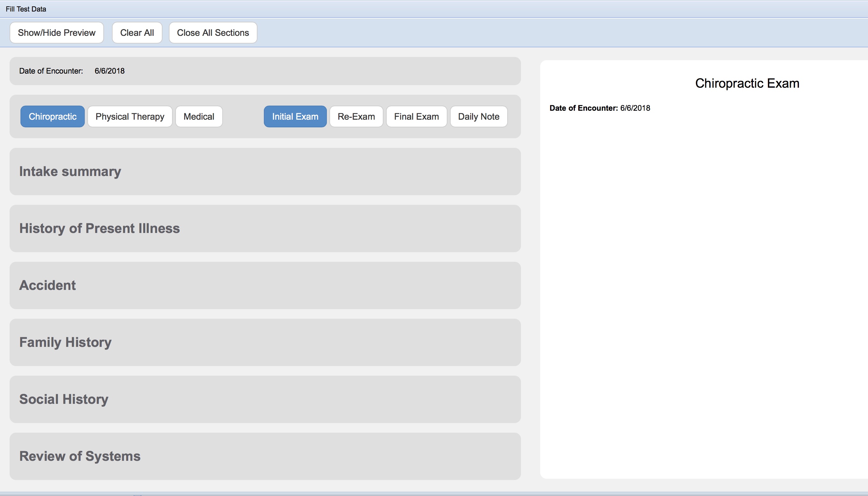The width and height of the screenshot is (868, 496).
Task: Switch to the Daily Note tab
Action: [x=478, y=116]
